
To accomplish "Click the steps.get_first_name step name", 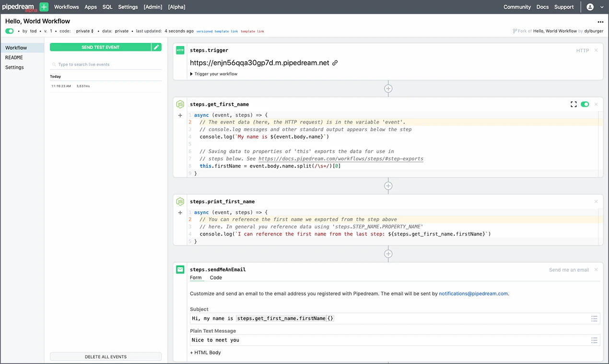I will tap(219, 104).
